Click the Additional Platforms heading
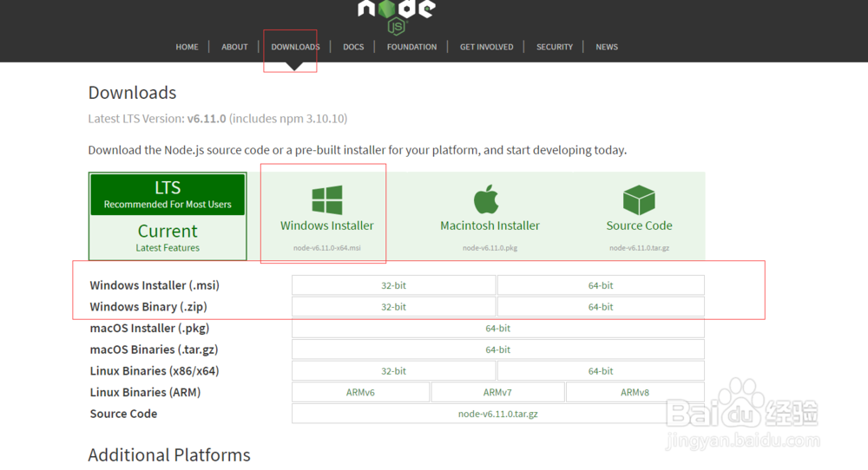 [x=169, y=455]
